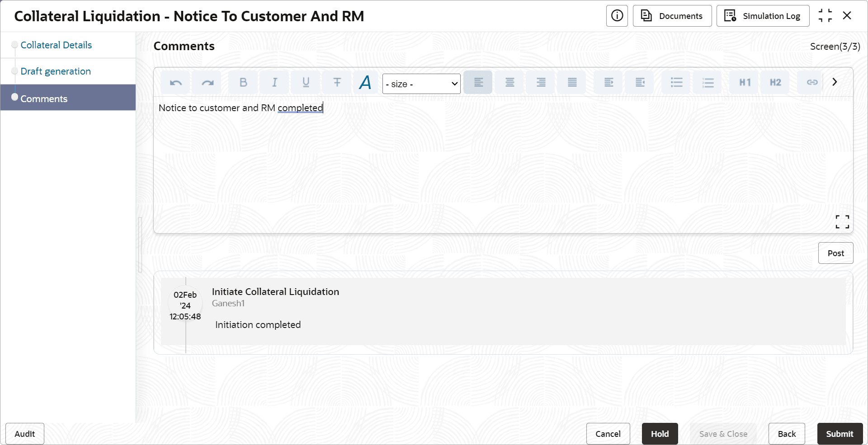Submit the notice task

(840, 434)
